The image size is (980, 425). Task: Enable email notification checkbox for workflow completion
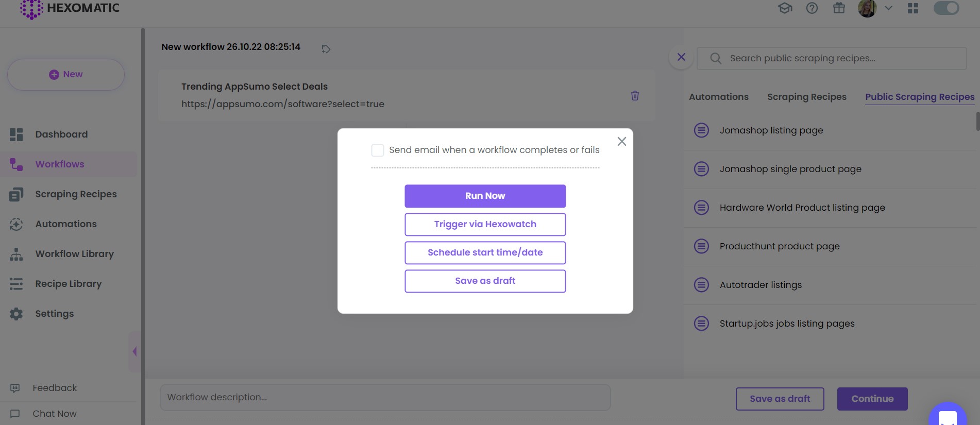[x=378, y=150]
